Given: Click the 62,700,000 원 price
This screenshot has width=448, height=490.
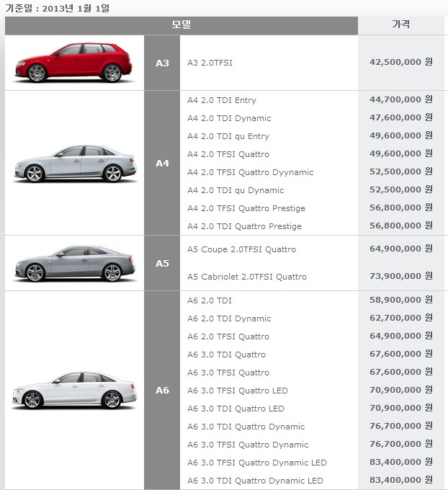Looking at the screenshot, I should 401,318.
